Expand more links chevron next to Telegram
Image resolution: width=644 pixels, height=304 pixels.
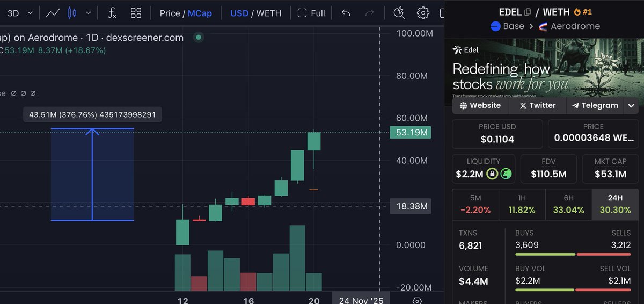tap(631, 105)
